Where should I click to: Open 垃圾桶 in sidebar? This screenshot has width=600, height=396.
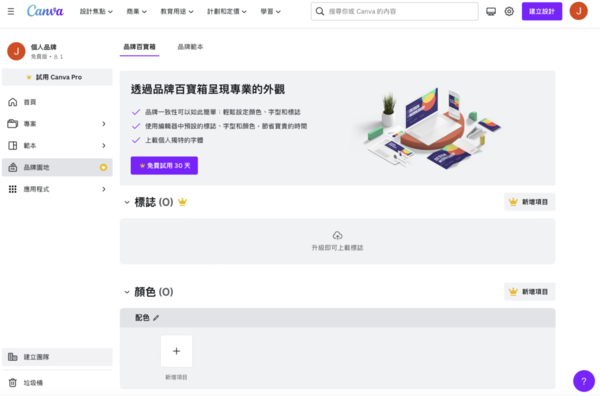[57, 383]
